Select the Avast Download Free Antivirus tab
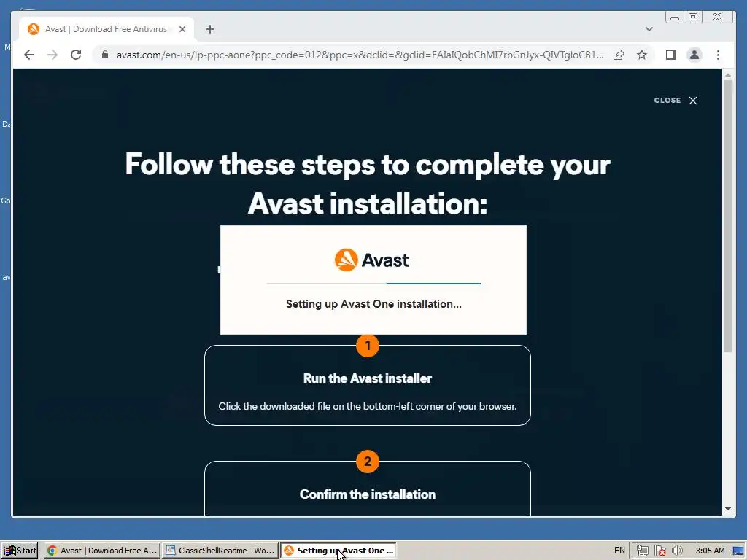This screenshot has width=747, height=560. (x=106, y=29)
